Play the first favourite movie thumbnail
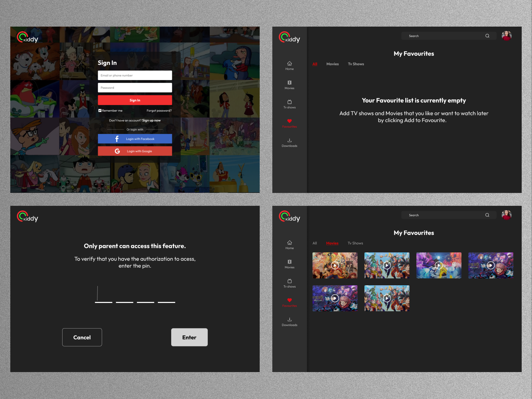Image resolution: width=532 pixels, height=399 pixels. [x=335, y=265]
